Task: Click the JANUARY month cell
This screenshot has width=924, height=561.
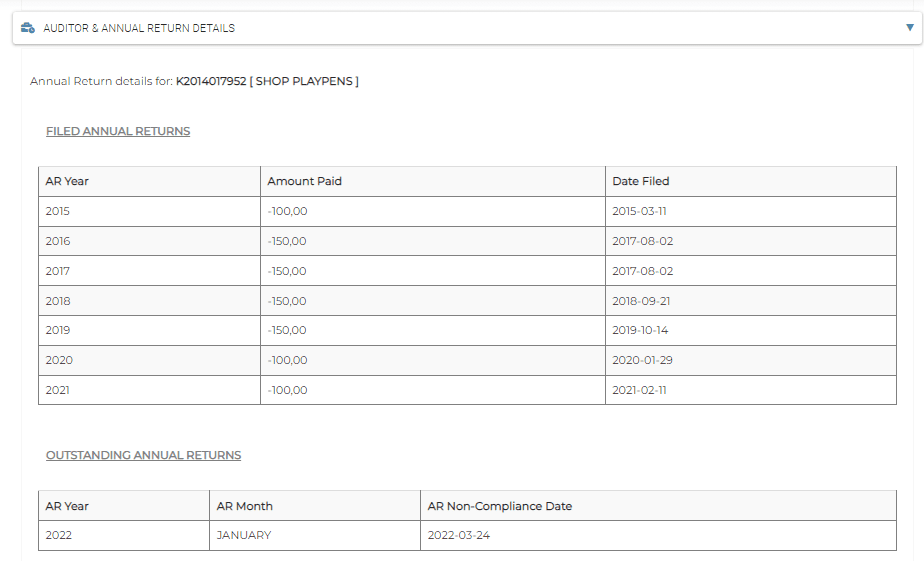Action: [243, 535]
